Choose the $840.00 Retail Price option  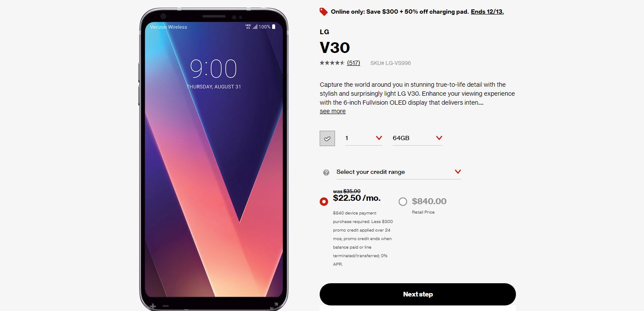[403, 202]
